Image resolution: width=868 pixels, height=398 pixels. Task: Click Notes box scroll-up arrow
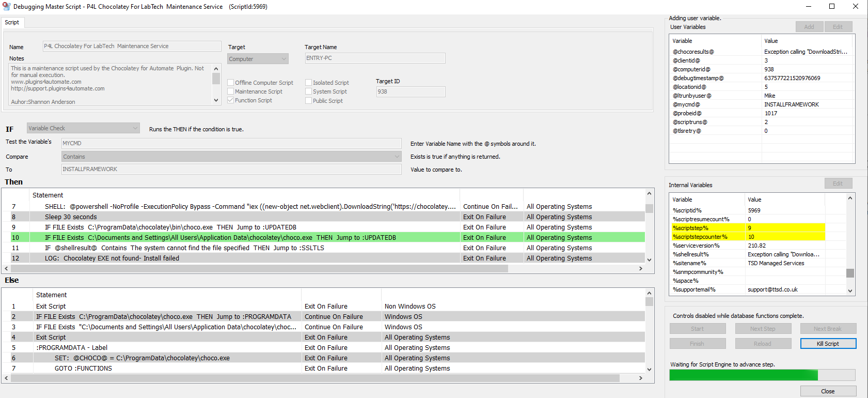216,69
